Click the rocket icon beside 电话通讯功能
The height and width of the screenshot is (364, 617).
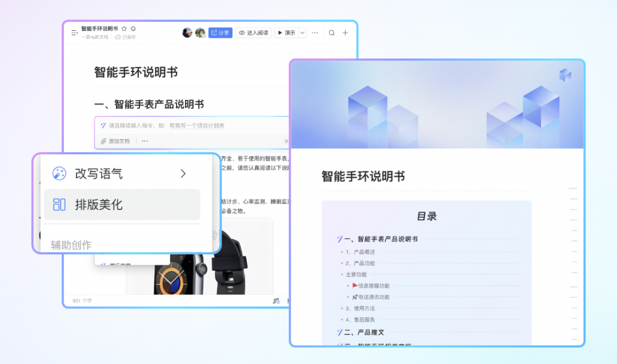[355, 297]
